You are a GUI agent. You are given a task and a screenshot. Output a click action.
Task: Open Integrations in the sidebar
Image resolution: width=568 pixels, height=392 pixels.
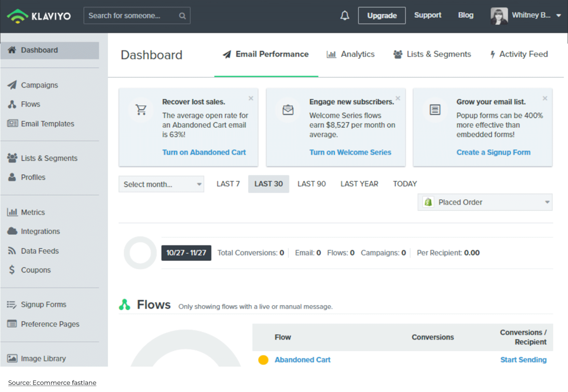pyautogui.click(x=40, y=231)
